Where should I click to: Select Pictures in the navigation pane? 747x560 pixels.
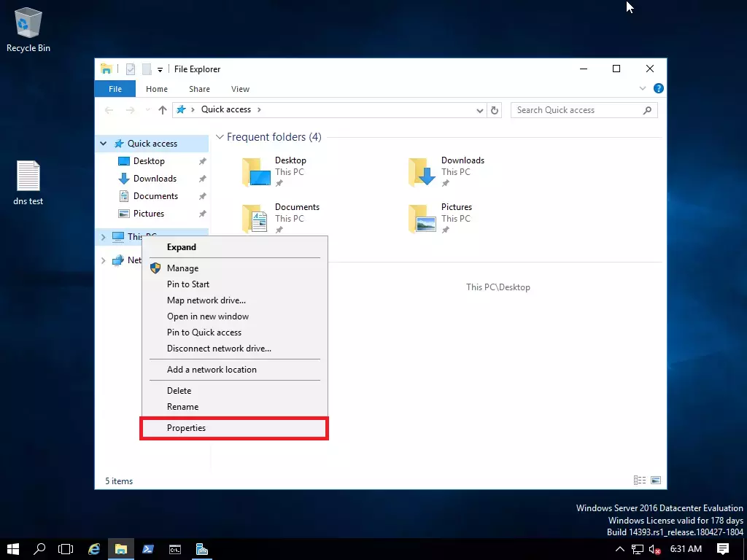tap(149, 214)
